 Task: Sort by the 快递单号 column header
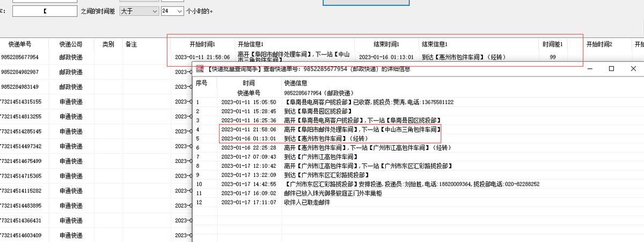click(20, 44)
